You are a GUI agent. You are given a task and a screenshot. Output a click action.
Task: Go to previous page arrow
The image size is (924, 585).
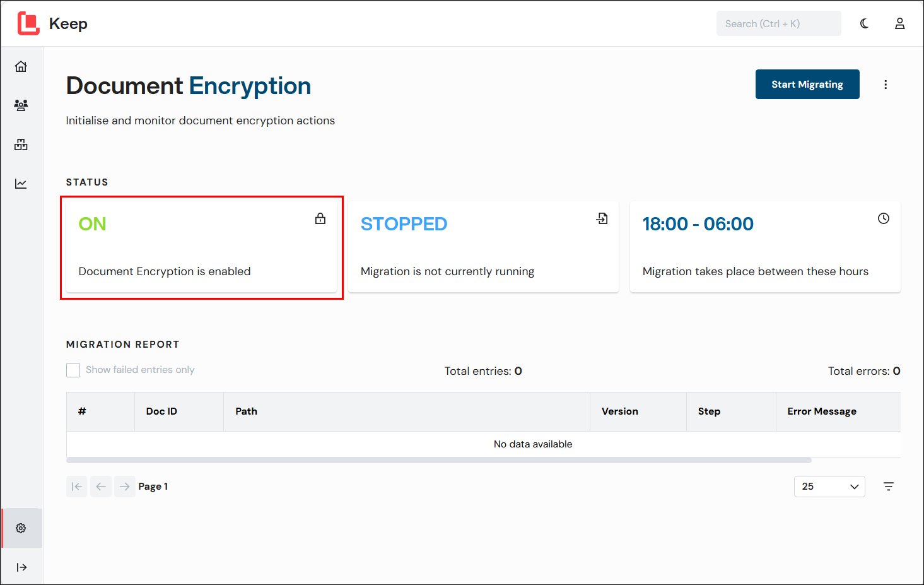pyautogui.click(x=101, y=487)
